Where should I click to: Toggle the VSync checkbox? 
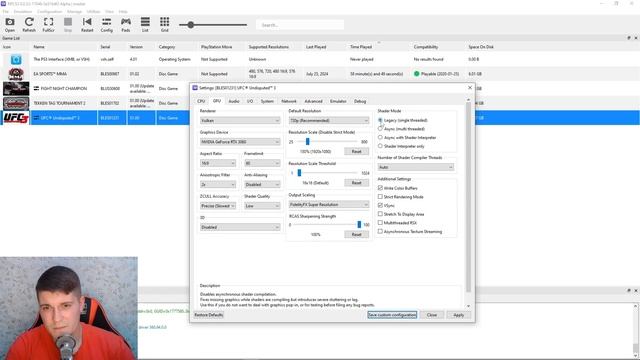coord(380,205)
